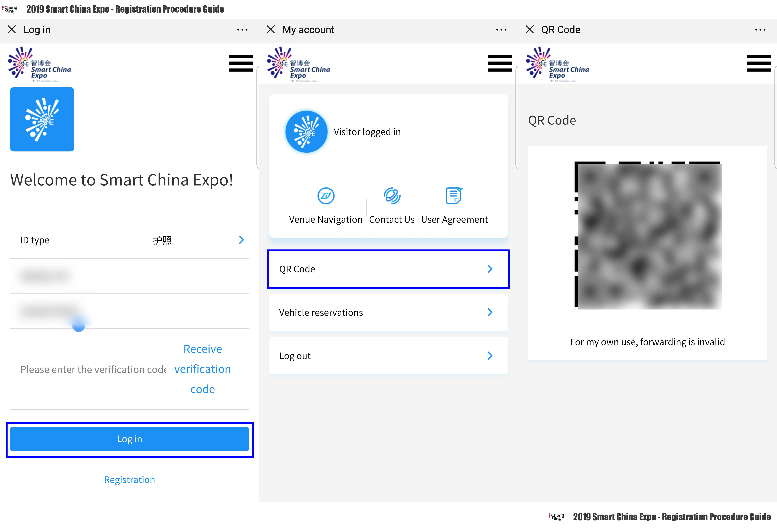This screenshot has height=532, width=777.
Task: Click the first blurred ID number field
Action: [x=130, y=276]
